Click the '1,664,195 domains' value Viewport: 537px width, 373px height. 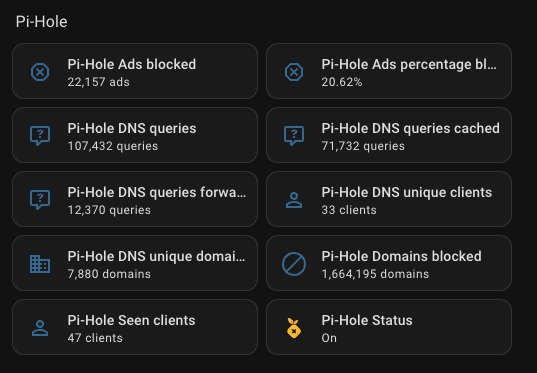coord(375,274)
